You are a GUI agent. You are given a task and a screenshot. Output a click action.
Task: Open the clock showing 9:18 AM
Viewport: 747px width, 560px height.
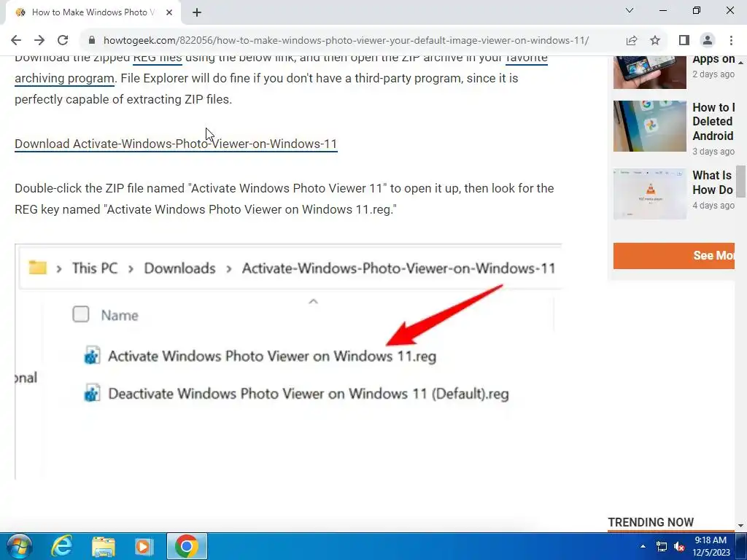coord(711,546)
